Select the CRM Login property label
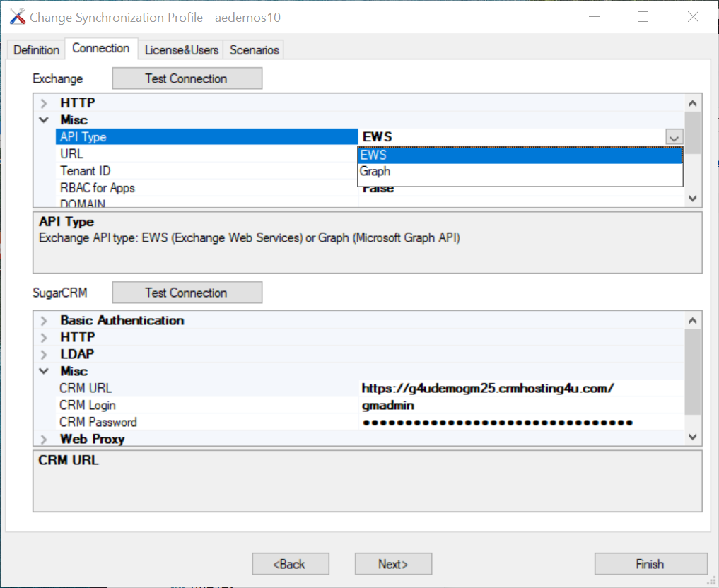 click(x=88, y=405)
